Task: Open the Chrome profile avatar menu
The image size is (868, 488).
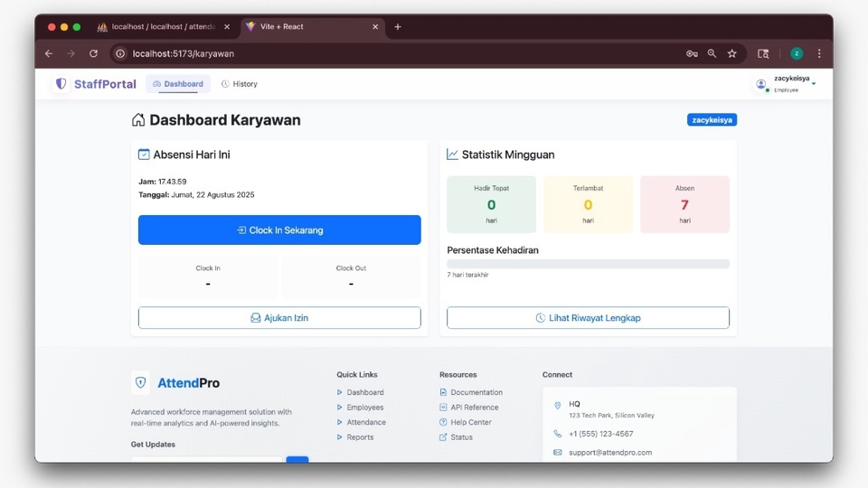Action: click(x=797, y=54)
